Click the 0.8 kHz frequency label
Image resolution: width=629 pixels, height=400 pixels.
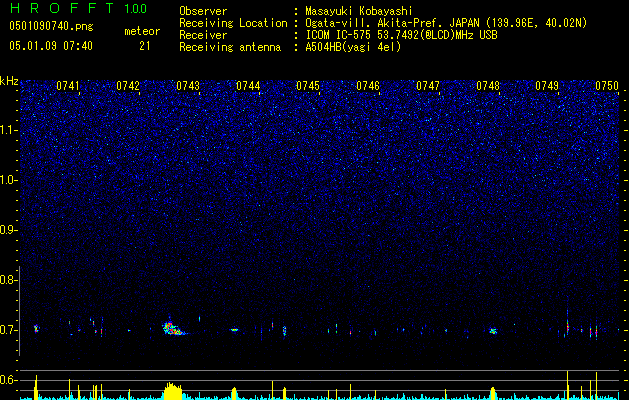click(x=9, y=280)
